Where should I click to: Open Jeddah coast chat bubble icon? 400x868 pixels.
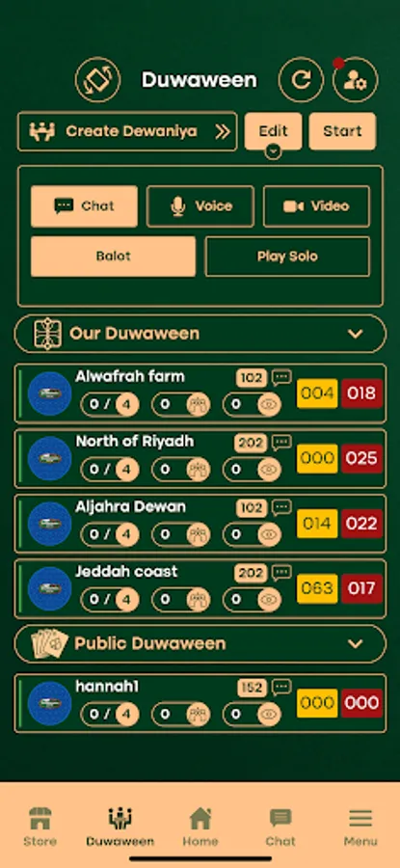coord(281,572)
